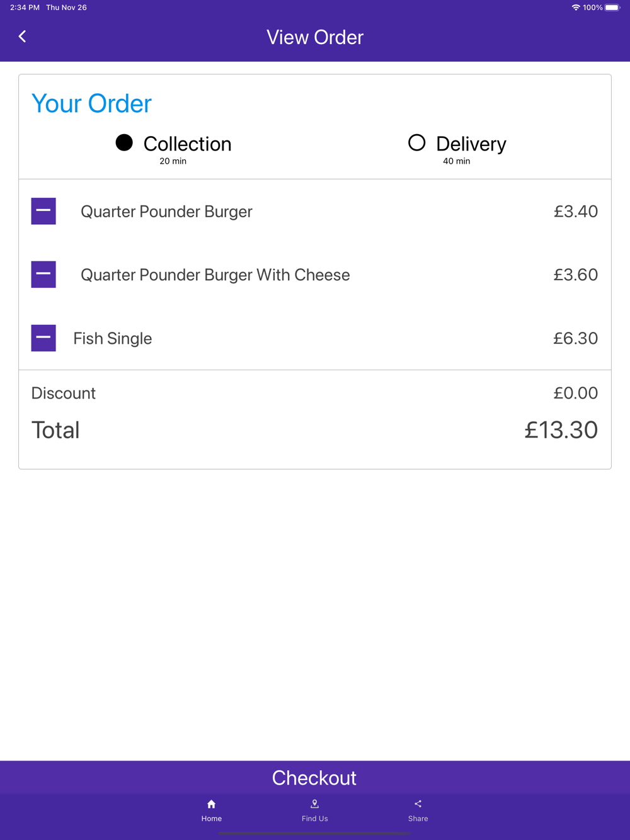Check the battery status icon
The height and width of the screenshot is (840, 630).
(612, 8)
